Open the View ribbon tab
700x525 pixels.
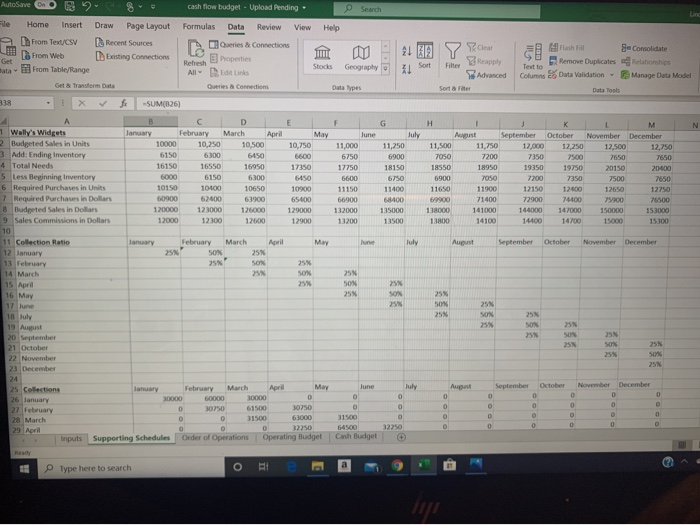tap(302, 27)
